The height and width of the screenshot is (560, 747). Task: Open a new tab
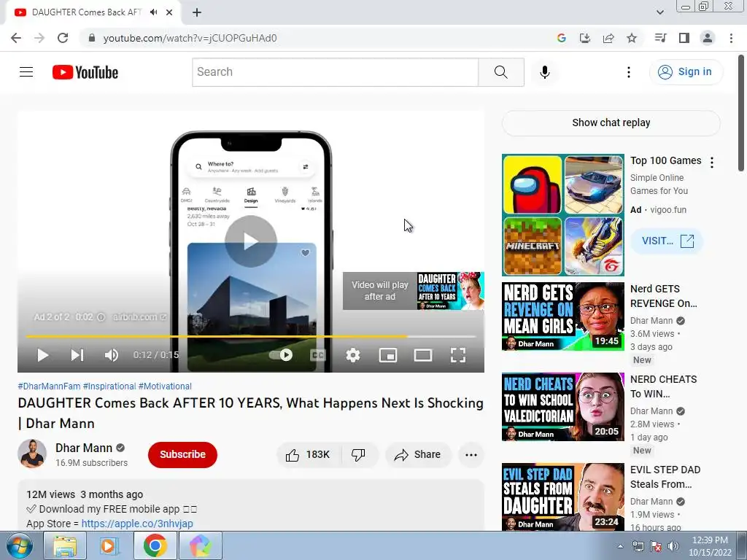pyautogui.click(x=197, y=12)
